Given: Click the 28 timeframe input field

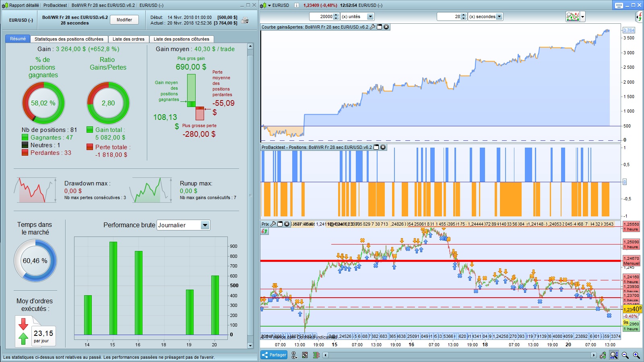Looking at the screenshot, I should (x=449, y=16).
